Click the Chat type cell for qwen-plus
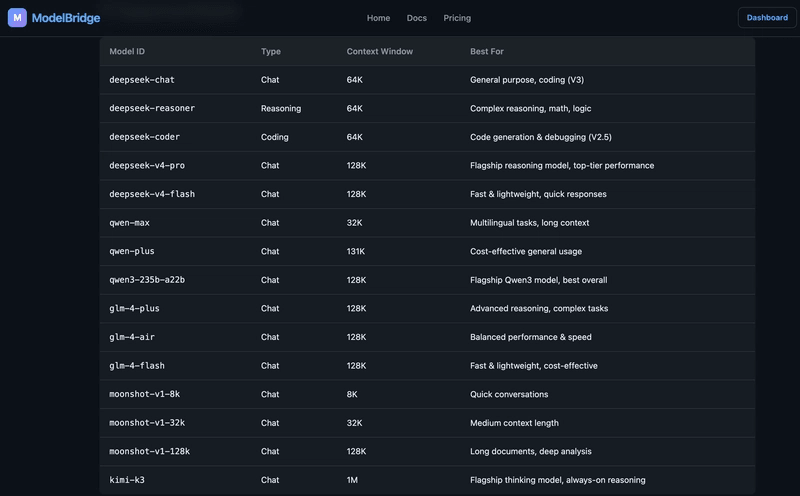Image resolution: width=800 pixels, height=496 pixels. 270,251
